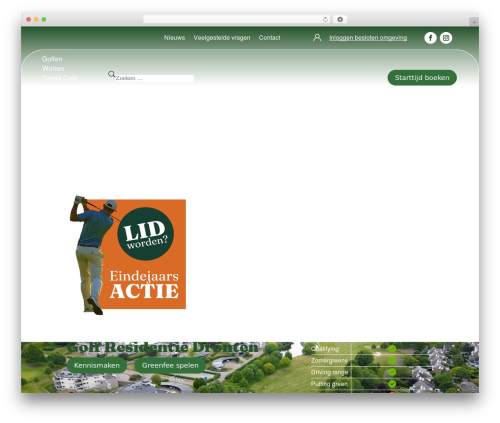
Task: Open a new browser tab with plus
Action: coord(474,22)
